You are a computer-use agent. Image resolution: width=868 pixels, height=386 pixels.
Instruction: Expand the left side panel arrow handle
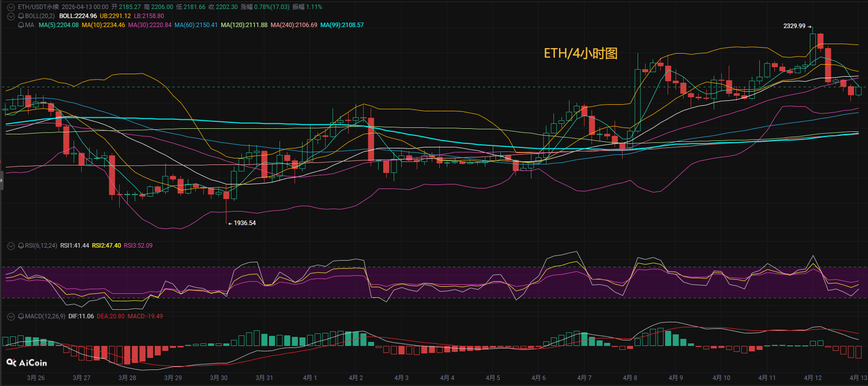pyautogui.click(x=2, y=180)
